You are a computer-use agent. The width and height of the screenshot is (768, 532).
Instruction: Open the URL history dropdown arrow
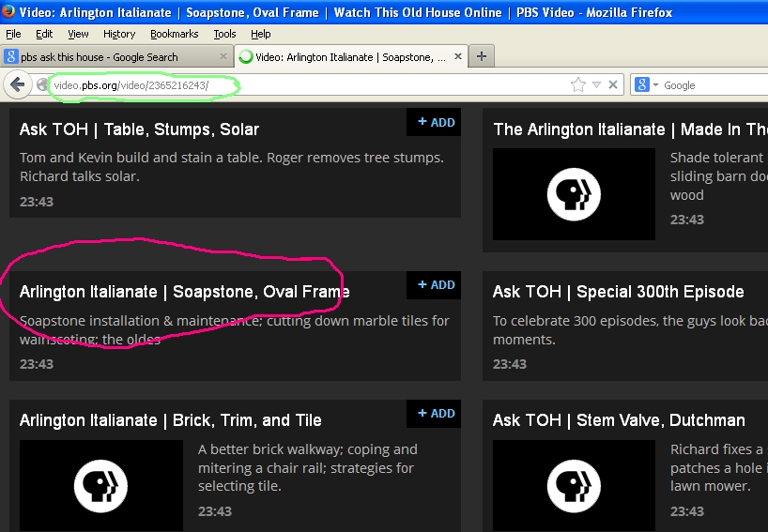point(596,84)
